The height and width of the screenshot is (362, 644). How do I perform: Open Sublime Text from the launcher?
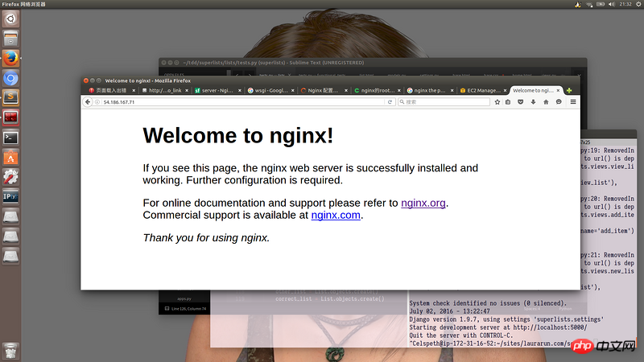click(x=10, y=97)
